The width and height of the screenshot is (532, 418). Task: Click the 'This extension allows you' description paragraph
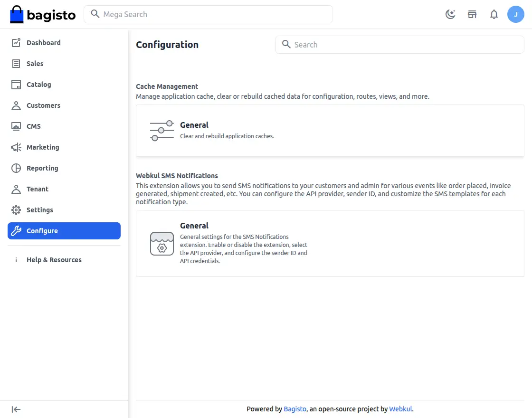[323, 194]
